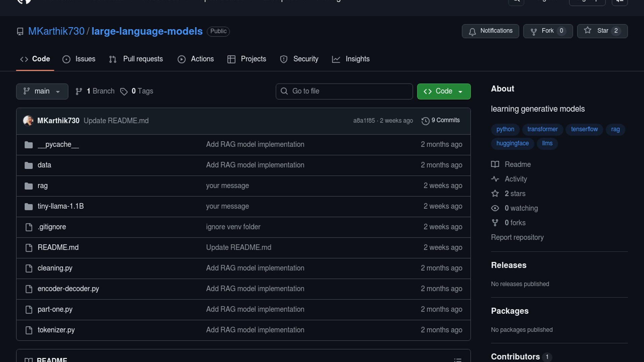Image resolution: width=644 pixels, height=362 pixels.
Task: Open the Activity link in About
Action: coord(516,179)
